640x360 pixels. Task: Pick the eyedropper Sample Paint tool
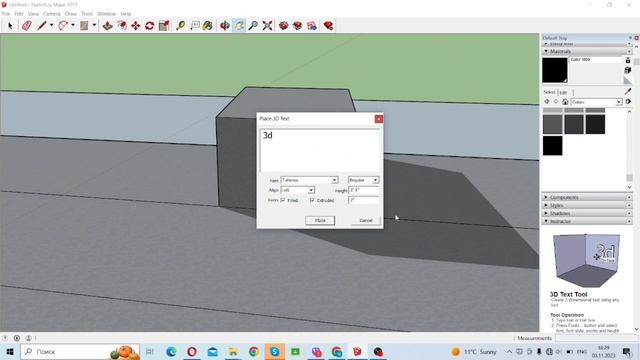point(628,91)
